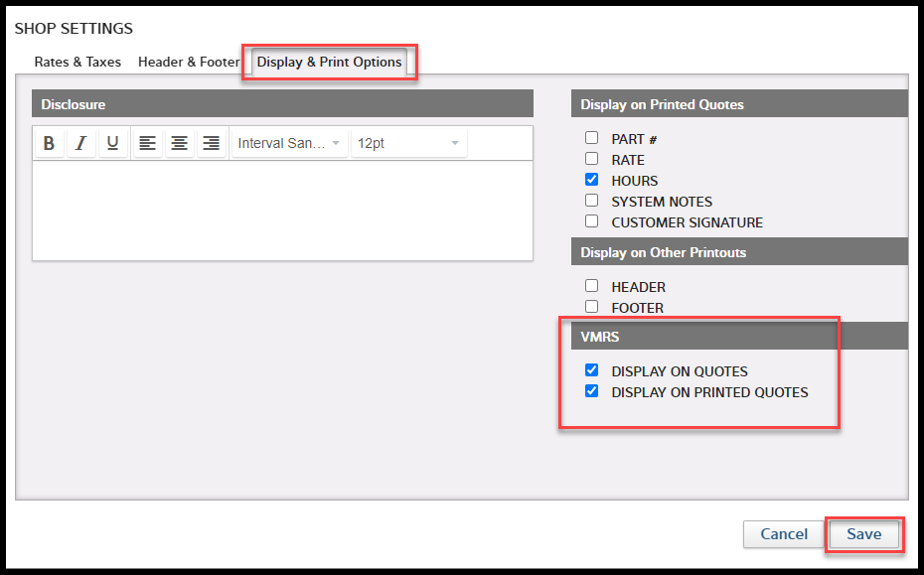Select the Display & Print Options tab
Viewport: 924px width, 575px height.
coord(329,62)
